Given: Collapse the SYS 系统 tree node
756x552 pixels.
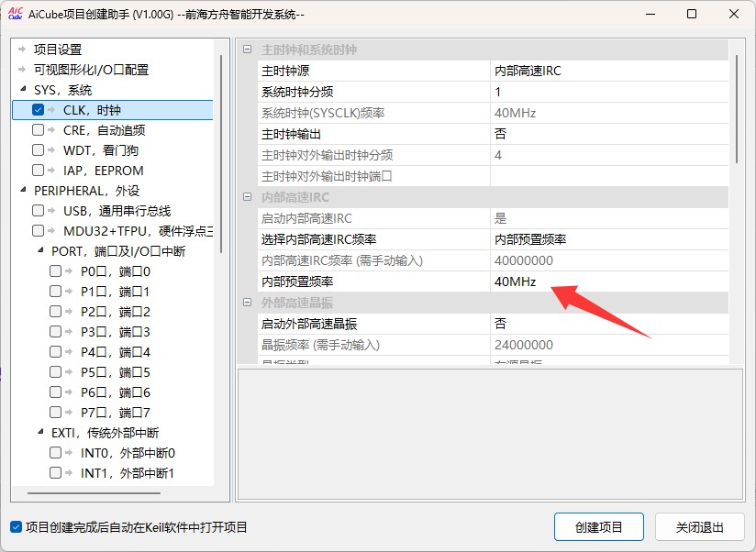Looking at the screenshot, I should [23, 89].
